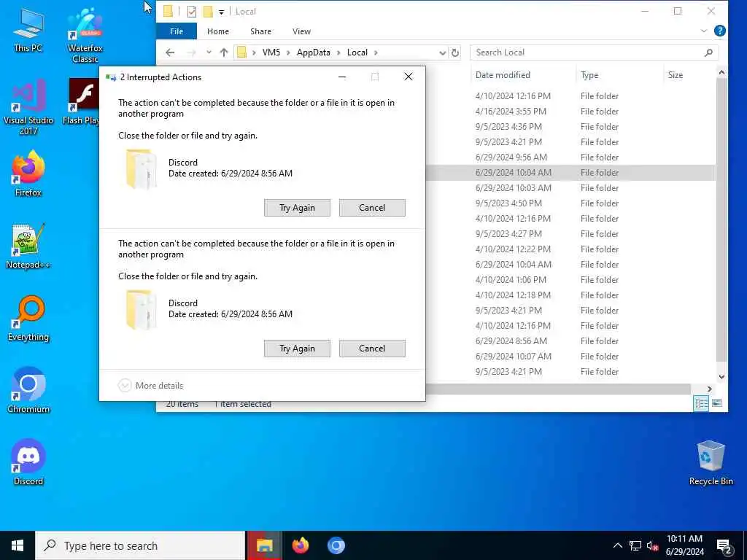This screenshot has height=560, width=747.
Task: Open recent locations dropdown in Explorer
Action: pyautogui.click(x=209, y=52)
